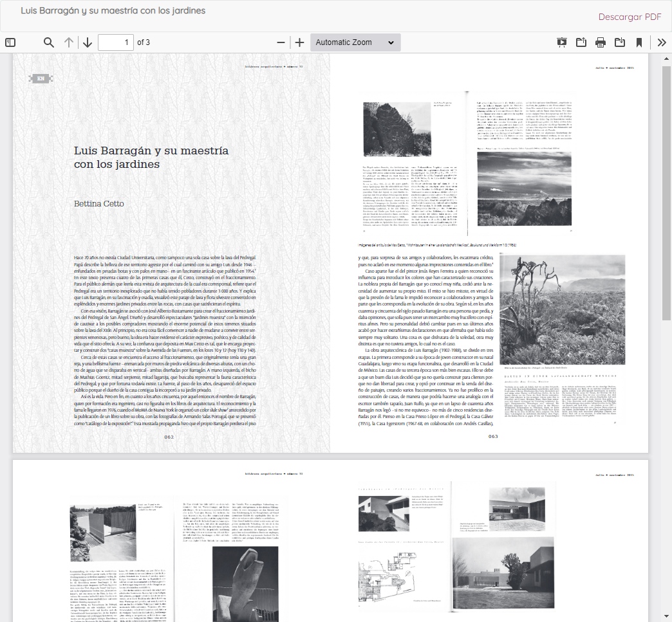Click the Descargar PDF link
The width and height of the screenshot is (672, 622).
pos(630,17)
